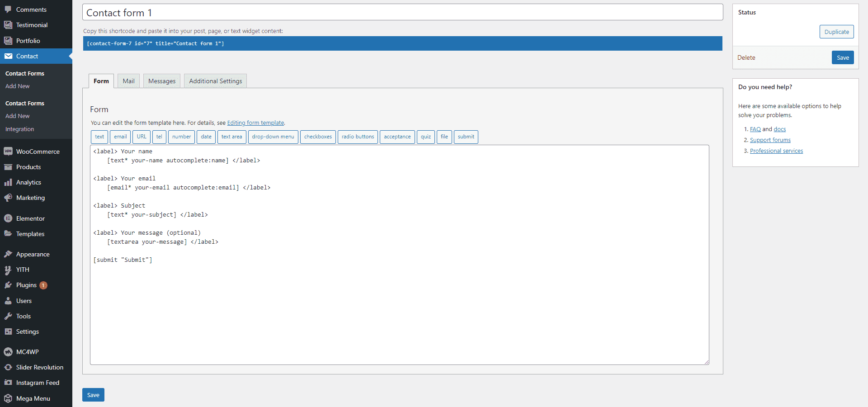Insert an acceptance tag
This screenshot has height=407, width=868.
(x=397, y=137)
